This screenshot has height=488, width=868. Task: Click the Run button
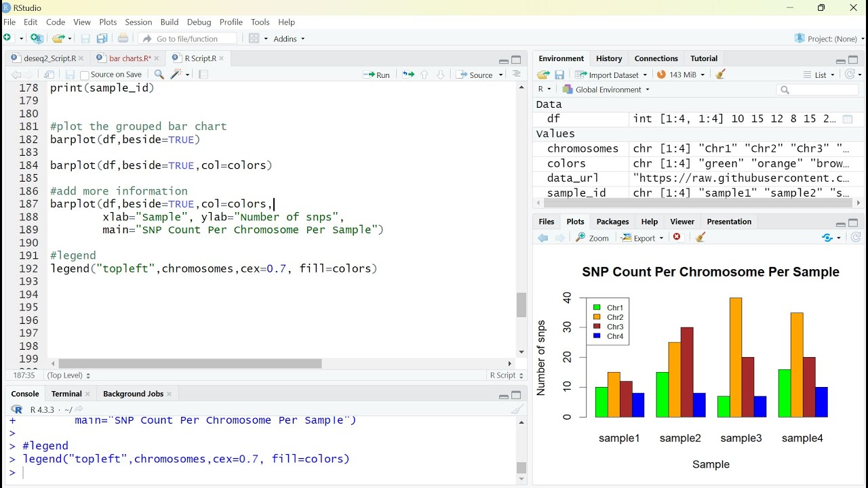(376, 75)
